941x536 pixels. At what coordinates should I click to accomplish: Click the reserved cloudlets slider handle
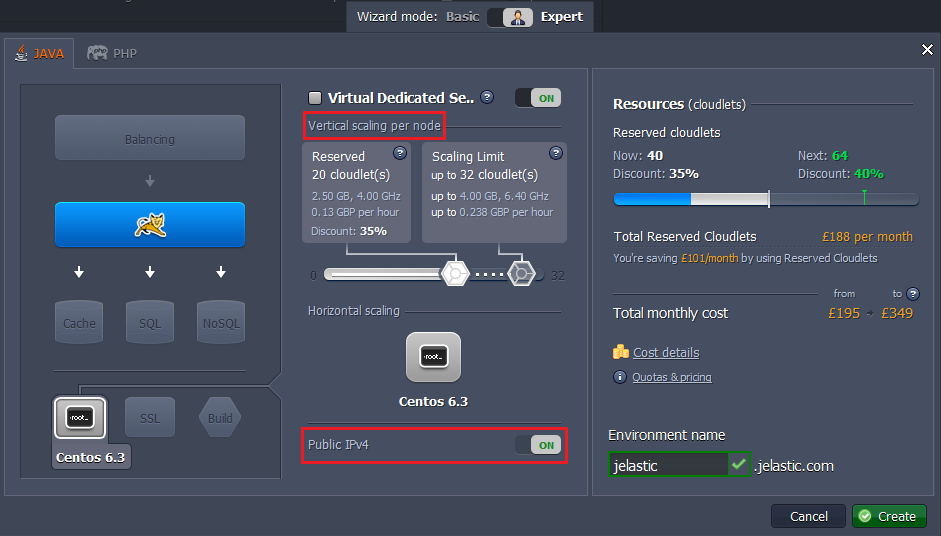click(455, 274)
